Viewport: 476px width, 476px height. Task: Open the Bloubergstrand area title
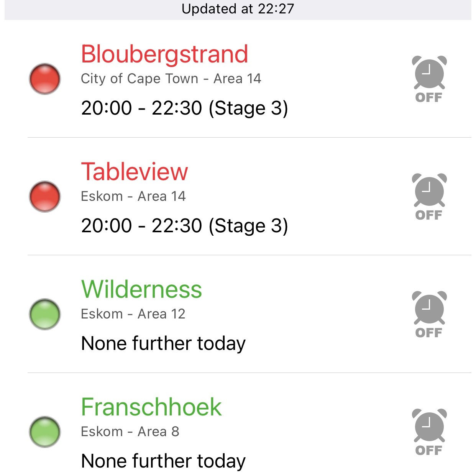point(164,54)
